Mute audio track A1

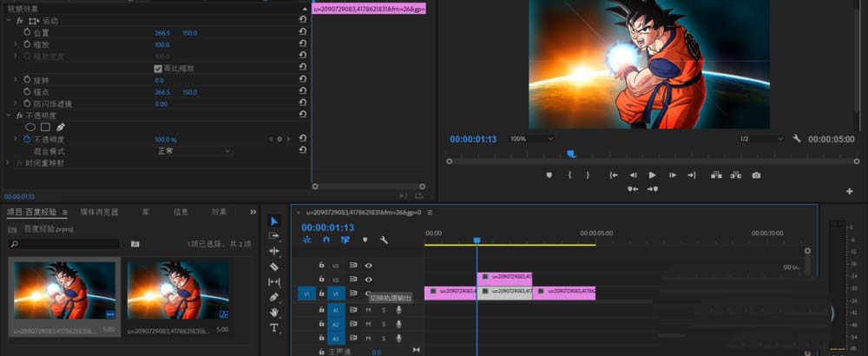[368, 310]
